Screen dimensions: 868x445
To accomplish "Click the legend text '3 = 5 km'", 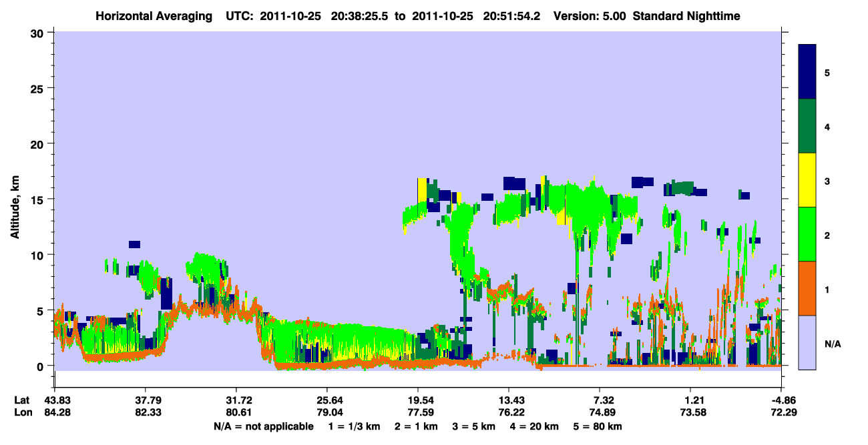I will point(474,426).
